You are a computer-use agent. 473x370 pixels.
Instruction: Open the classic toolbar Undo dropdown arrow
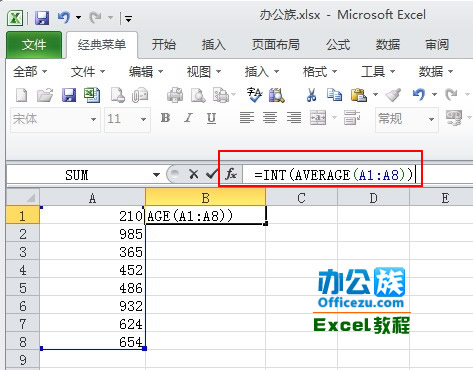[434, 95]
